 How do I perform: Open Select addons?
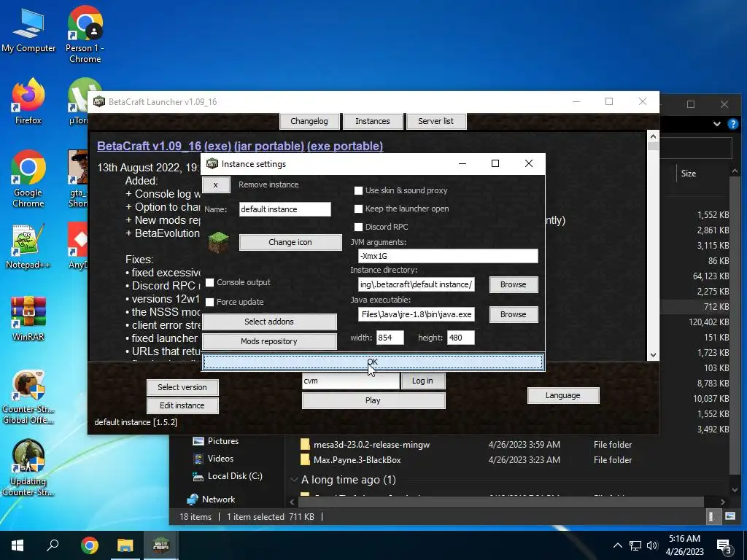(269, 322)
